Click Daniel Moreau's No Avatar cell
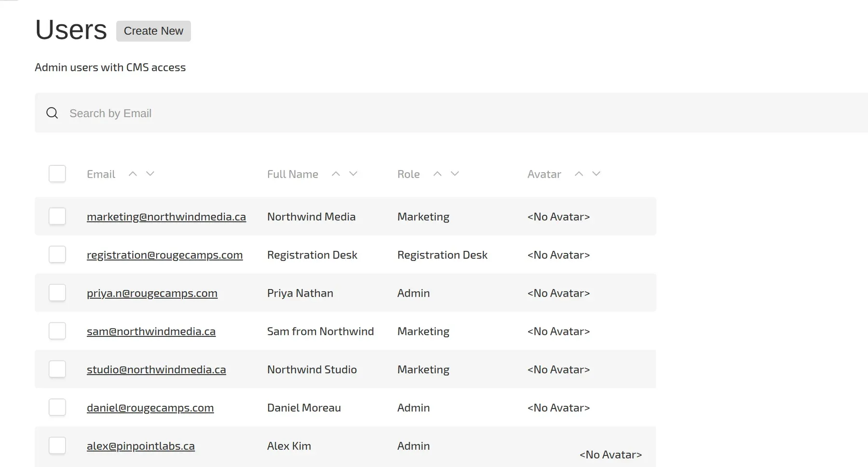 [x=558, y=408]
